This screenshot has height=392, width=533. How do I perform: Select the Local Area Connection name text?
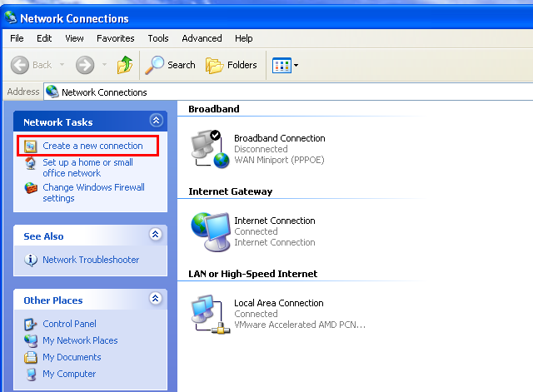(279, 303)
